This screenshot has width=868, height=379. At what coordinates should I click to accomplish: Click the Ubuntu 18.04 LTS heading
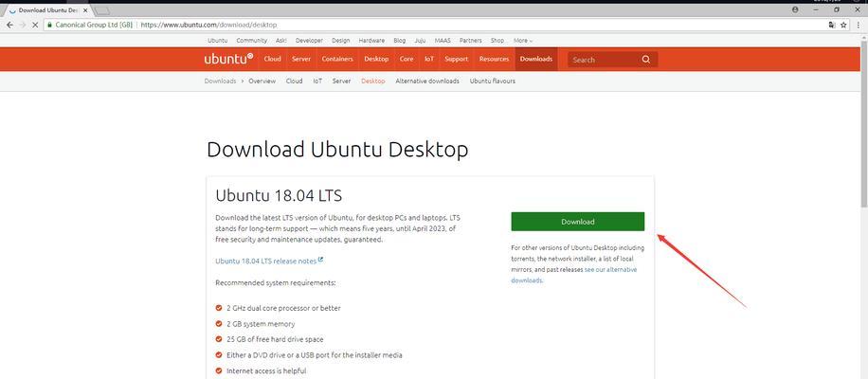(279, 195)
